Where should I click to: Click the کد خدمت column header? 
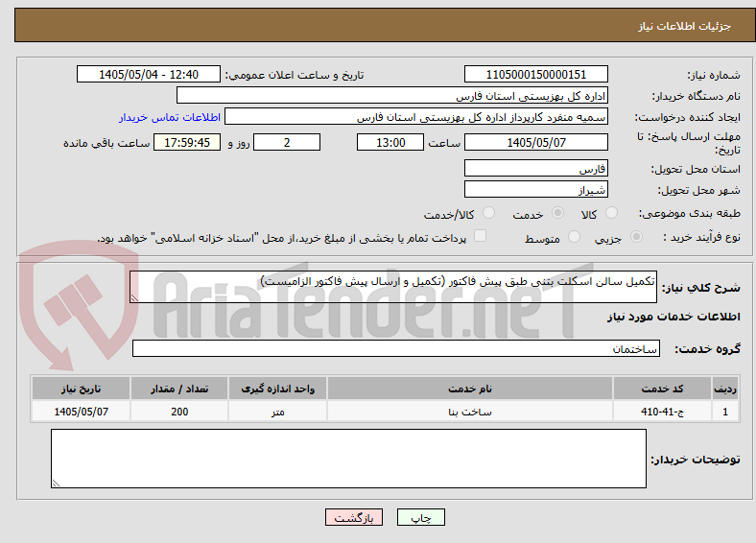point(663,389)
